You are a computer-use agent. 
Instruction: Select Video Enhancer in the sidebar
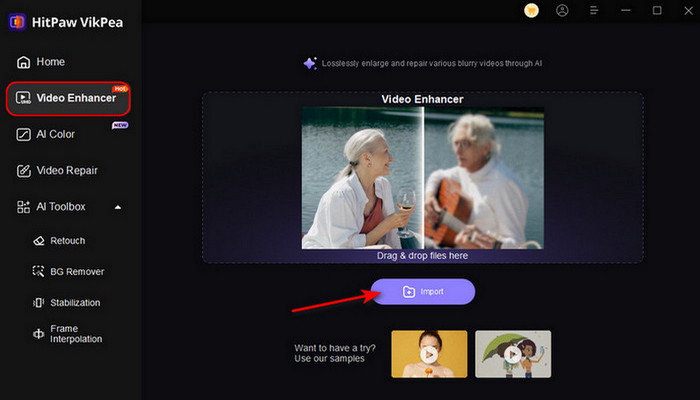(68, 98)
